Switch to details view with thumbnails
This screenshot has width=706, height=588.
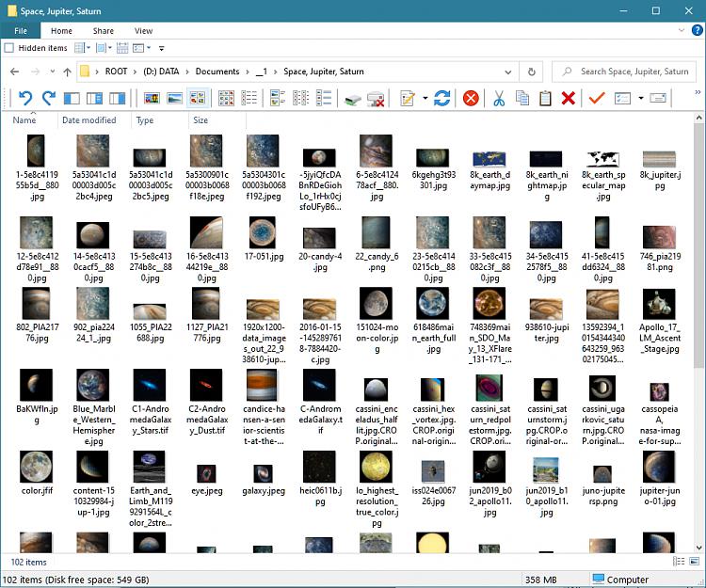pos(278,98)
